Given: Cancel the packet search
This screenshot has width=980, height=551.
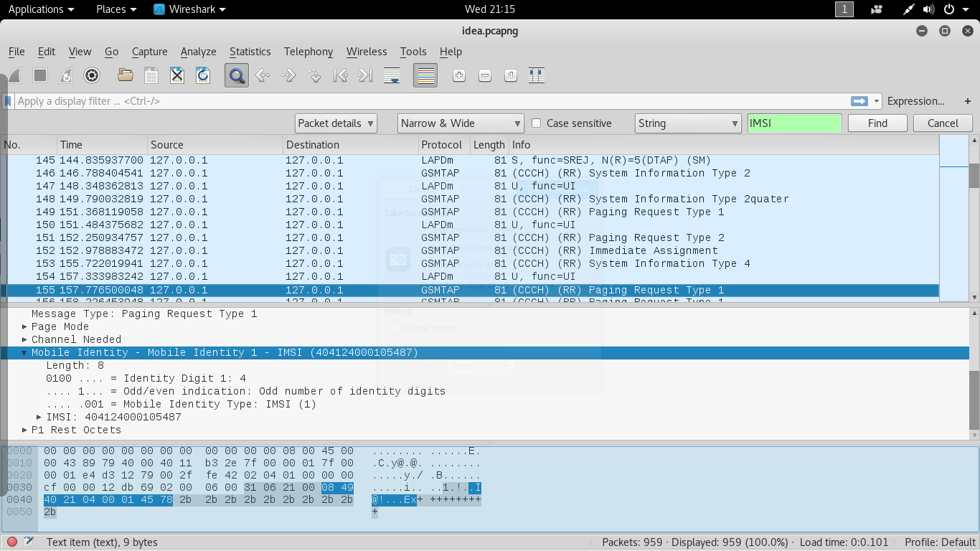Looking at the screenshot, I should coord(942,123).
